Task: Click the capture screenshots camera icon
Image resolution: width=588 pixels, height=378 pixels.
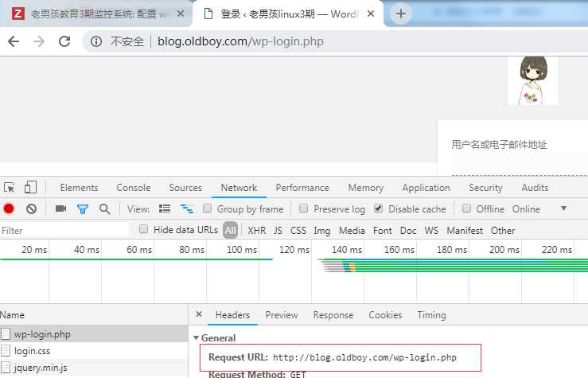Action: coord(60,208)
